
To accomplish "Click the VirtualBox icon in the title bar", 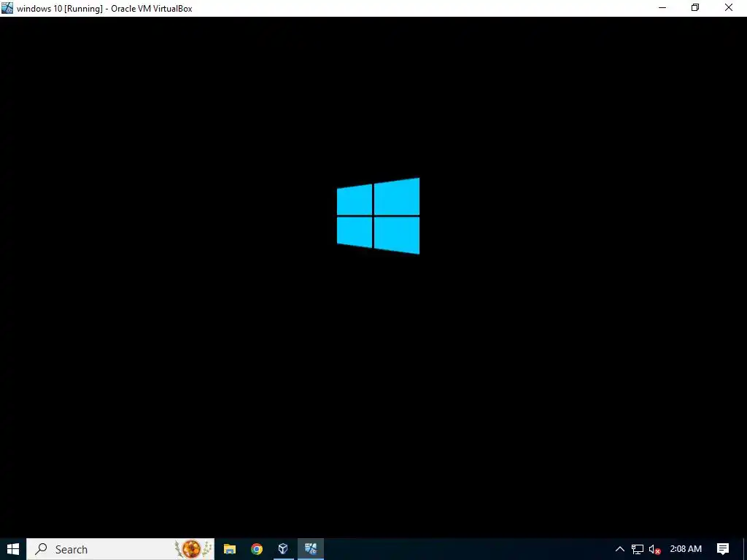I will pyautogui.click(x=7, y=7).
